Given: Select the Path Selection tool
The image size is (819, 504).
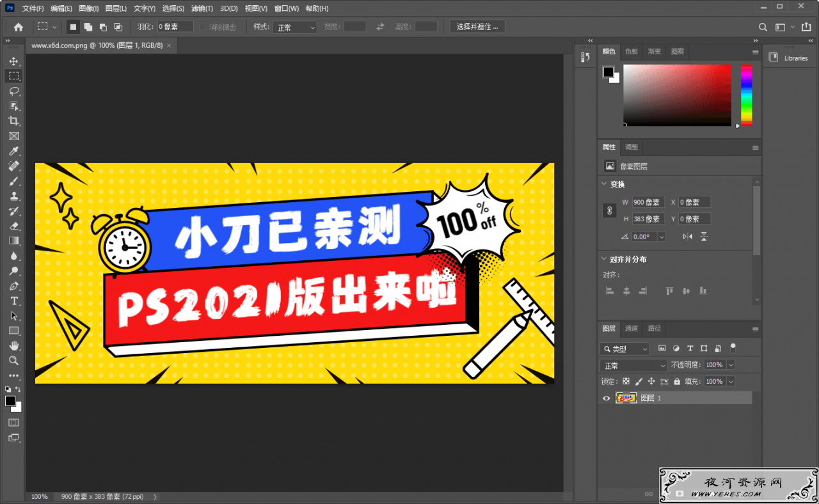Looking at the screenshot, I should click(13, 316).
